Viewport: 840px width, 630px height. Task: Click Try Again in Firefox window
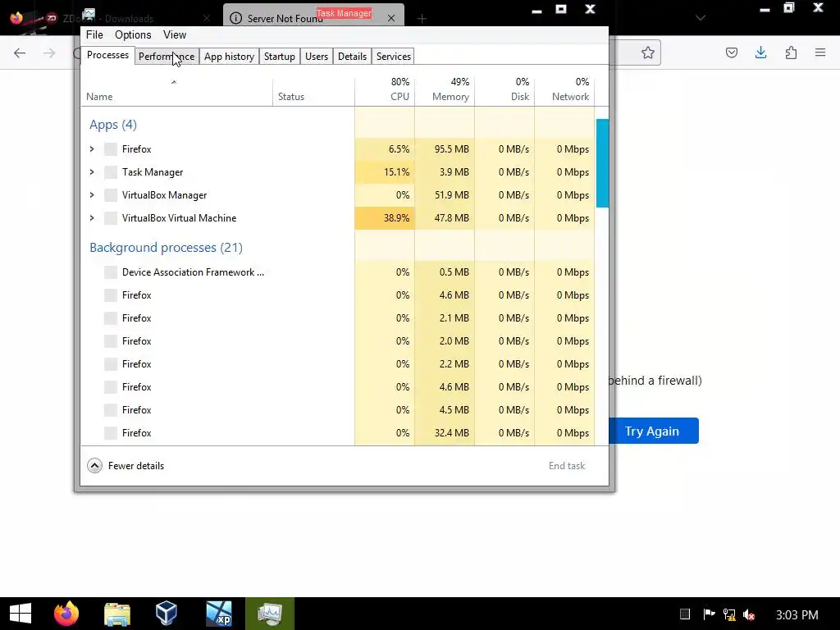coord(653,431)
